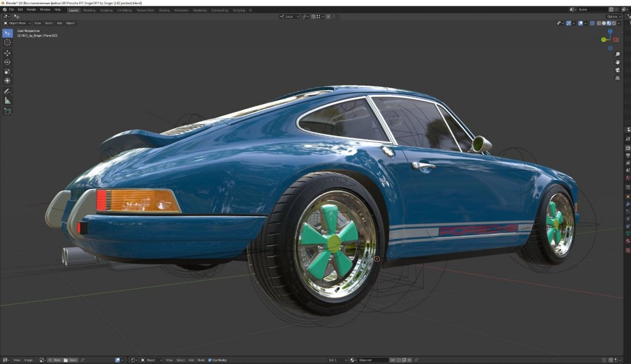Pick the Rotate tool
This screenshot has width=631, height=364.
tap(7, 62)
